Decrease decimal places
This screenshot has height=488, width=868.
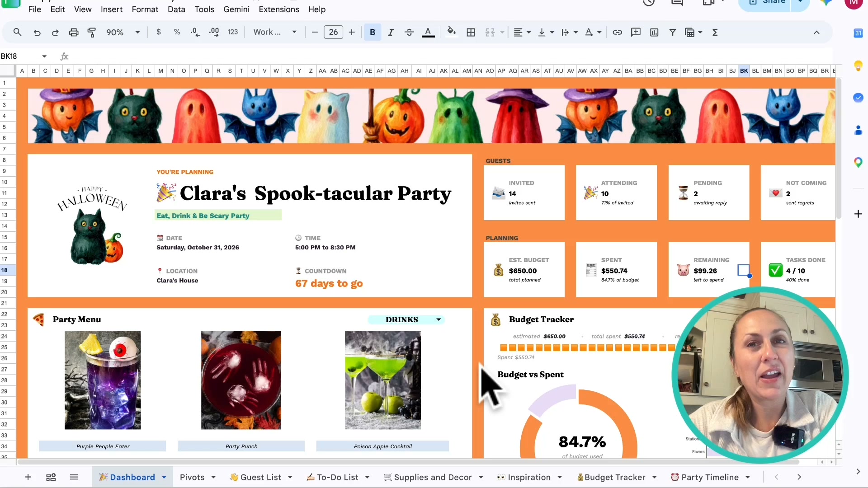click(195, 32)
